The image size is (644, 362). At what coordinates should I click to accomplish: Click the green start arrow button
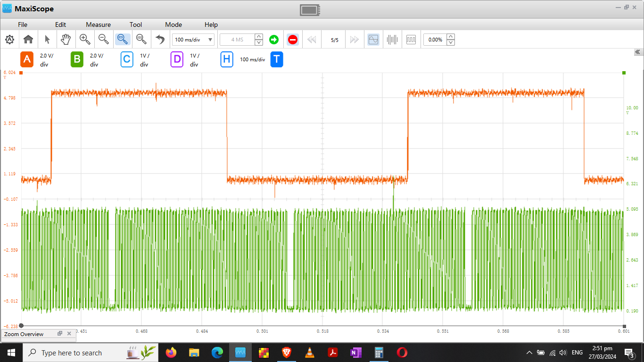[274, 40]
